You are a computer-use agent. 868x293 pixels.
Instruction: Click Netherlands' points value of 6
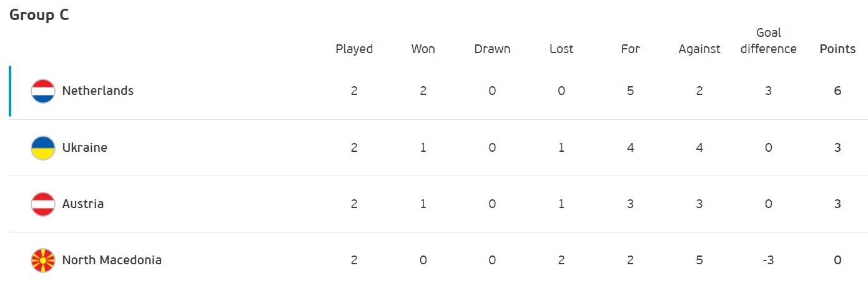pyautogui.click(x=837, y=91)
